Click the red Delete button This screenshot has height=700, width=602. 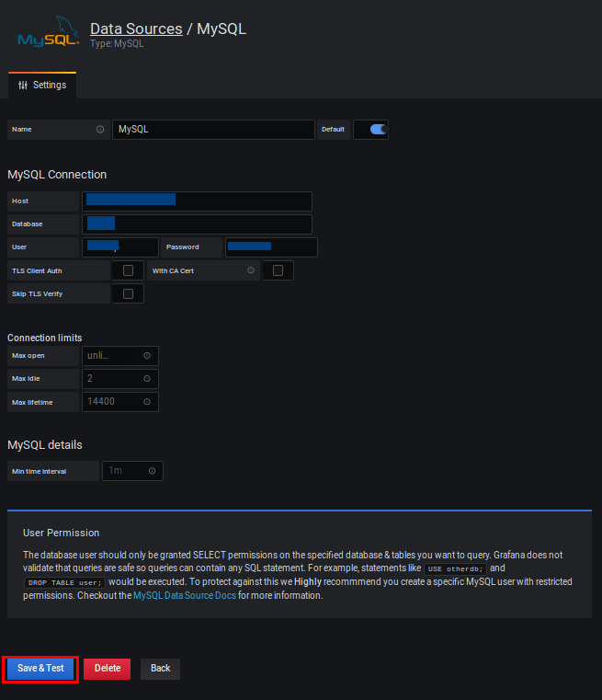coord(107,669)
